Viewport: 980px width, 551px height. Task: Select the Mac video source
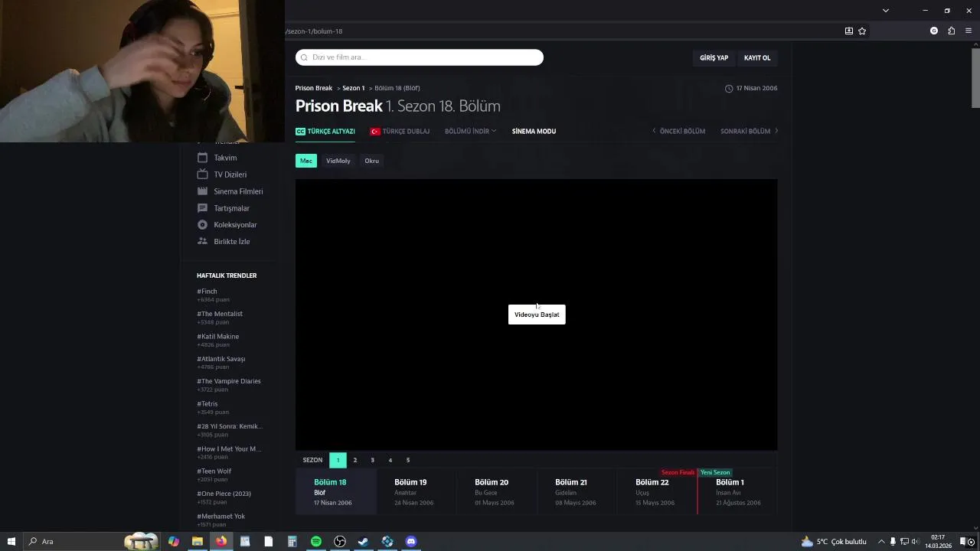(306, 161)
